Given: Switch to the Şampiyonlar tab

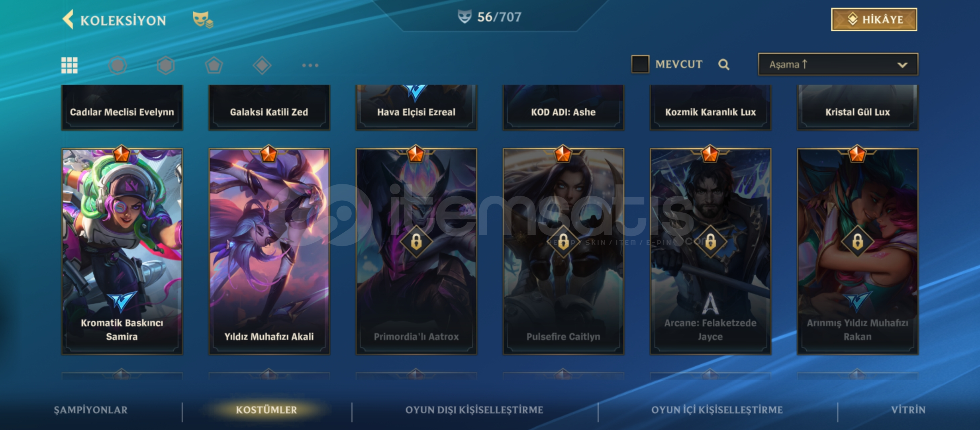Looking at the screenshot, I should coord(91,410).
